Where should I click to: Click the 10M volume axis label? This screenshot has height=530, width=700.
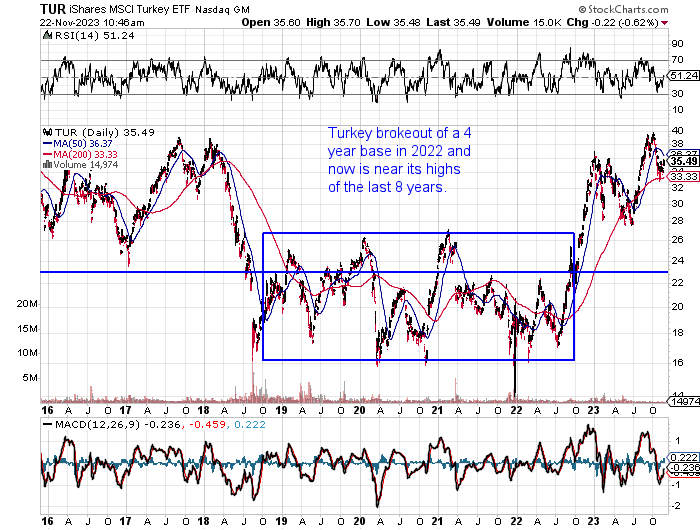point(27,353)
